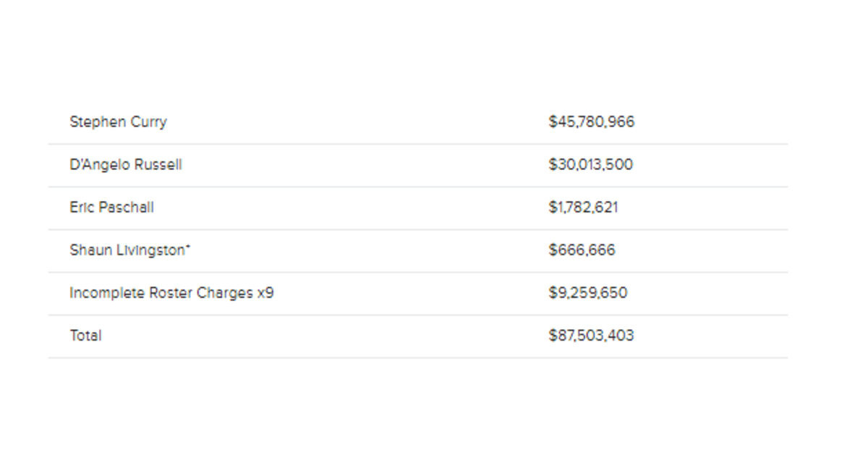The image size is (868, 473).
Task: Select the Shaun Livingston name cell
Action: coord(130,250)
